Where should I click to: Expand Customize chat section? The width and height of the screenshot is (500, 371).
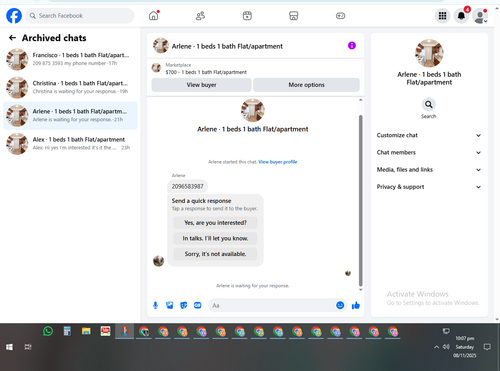tap(429, 135)
